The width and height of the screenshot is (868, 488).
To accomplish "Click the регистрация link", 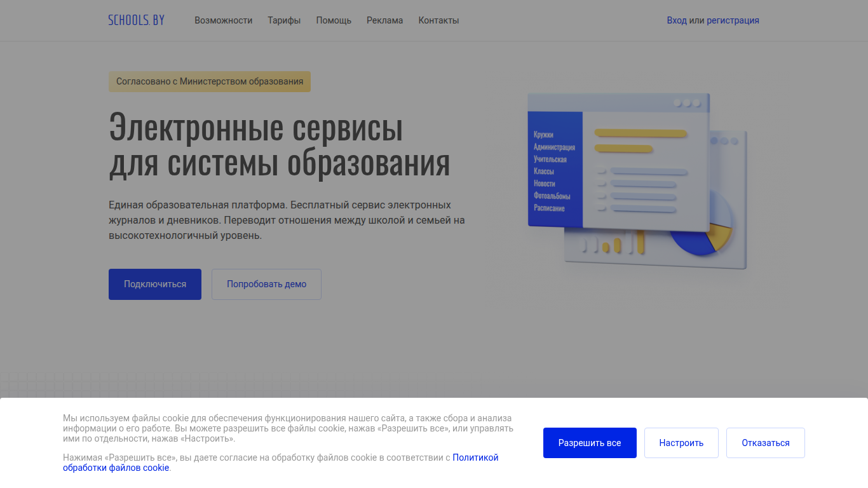I will [733, 20].
